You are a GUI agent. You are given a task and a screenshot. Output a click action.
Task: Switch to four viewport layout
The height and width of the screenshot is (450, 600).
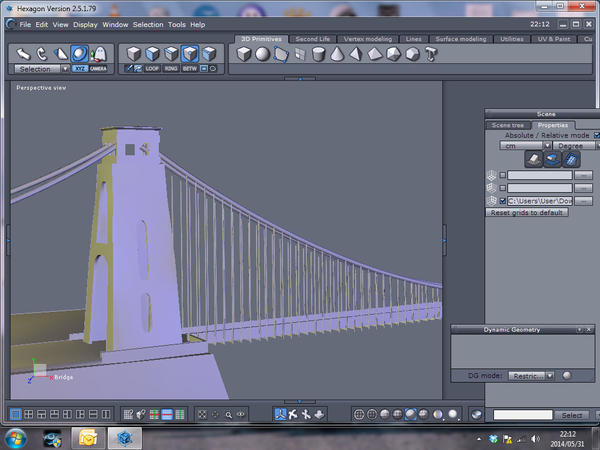click(28, 414)
